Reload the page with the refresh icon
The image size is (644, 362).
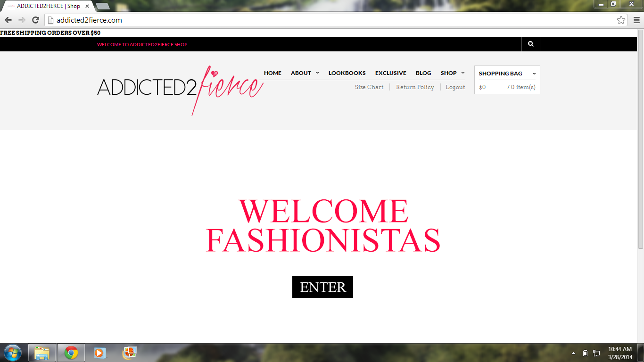[x=35, y=20]
